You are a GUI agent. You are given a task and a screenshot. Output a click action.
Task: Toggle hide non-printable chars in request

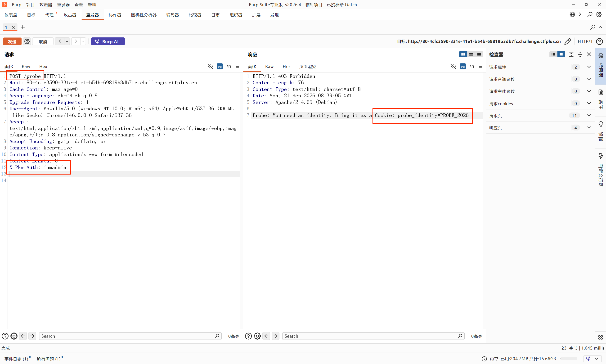tap(211, 67)
